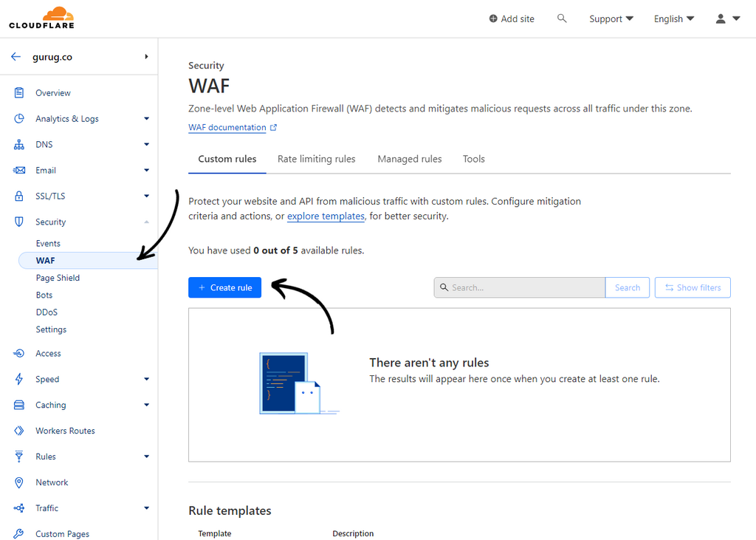Screen dimensions: 756x540
Task: Open the account menu arrow
Action: click(736, 18)
